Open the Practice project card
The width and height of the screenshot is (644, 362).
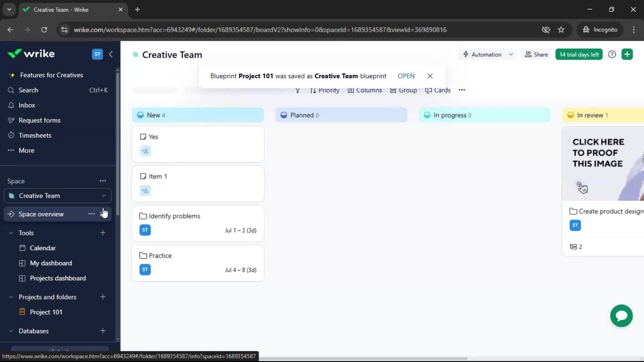pos(198,263)
